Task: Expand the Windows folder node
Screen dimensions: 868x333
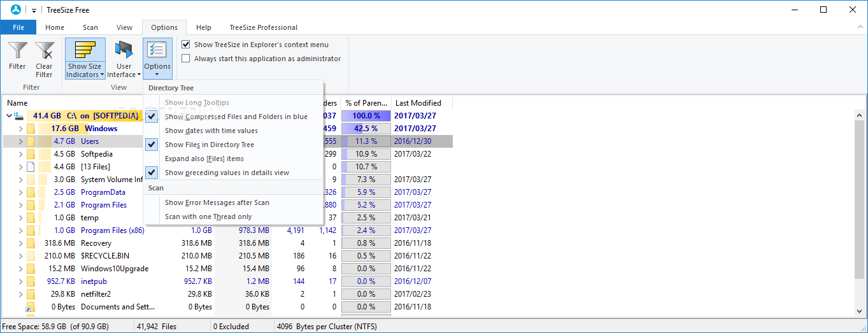Action: tap(20, 129)
